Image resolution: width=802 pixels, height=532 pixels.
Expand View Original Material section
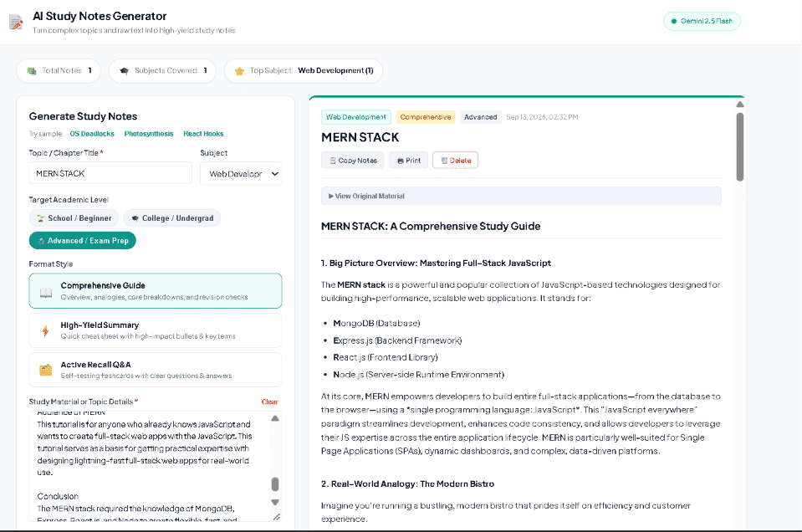click(521, 196)
